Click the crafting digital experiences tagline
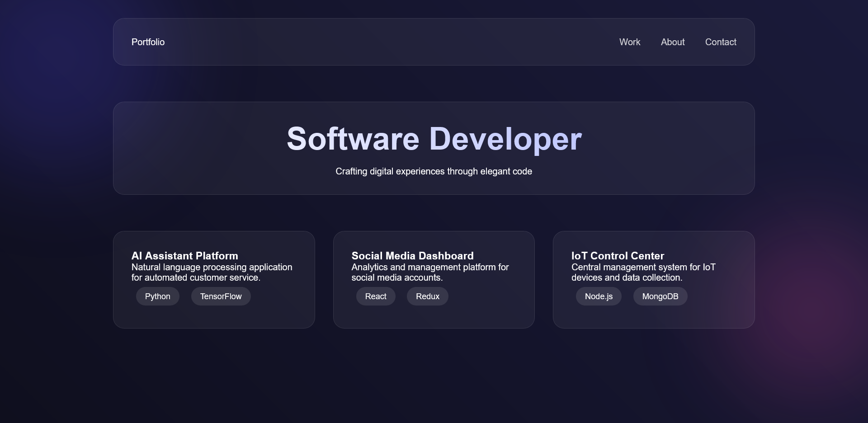This screenshot has height=423, width=868. pos(434,171)
